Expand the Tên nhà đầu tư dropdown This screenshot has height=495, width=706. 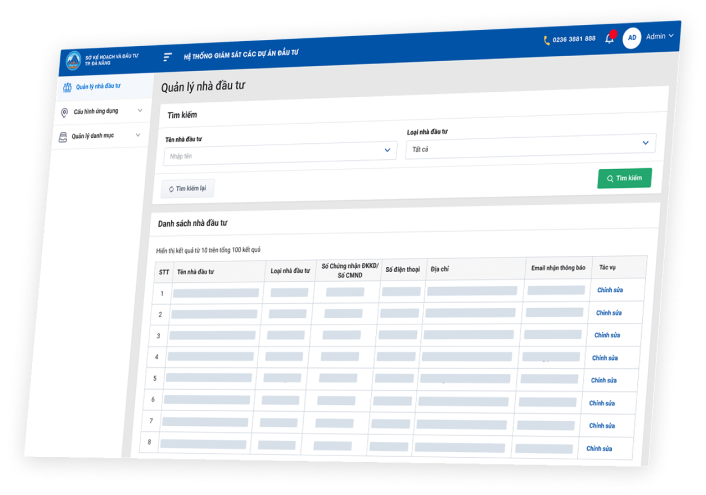pyautogui.click(x=388, y=150)
